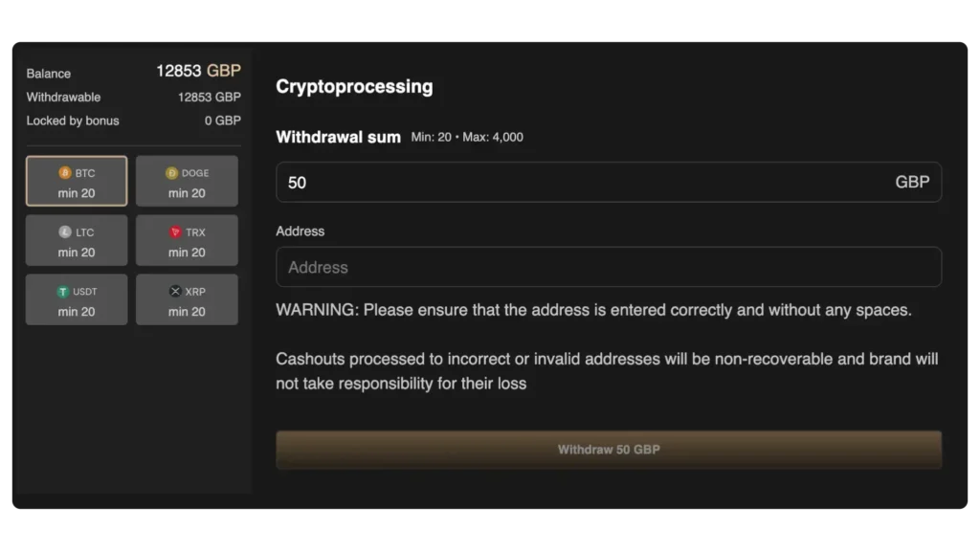
Task: Select the Bitcoin cryptocurrency icon
Action: tap(65, 173)
